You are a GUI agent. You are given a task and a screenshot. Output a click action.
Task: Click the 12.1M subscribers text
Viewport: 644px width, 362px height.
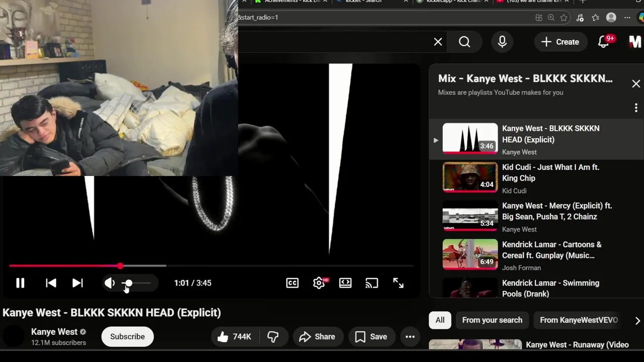pyautogui.click(x=58, y=343)
